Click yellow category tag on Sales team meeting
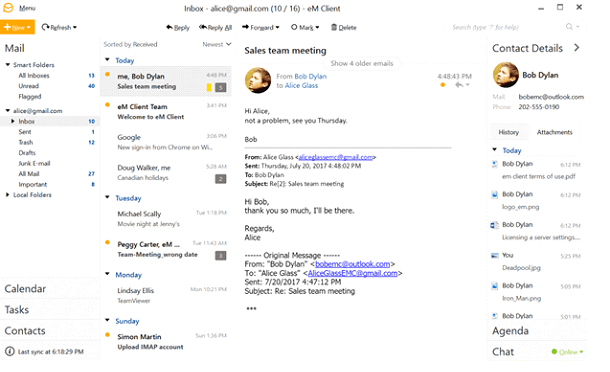This screenshot has width=610, height=372. tap(209, 88)
